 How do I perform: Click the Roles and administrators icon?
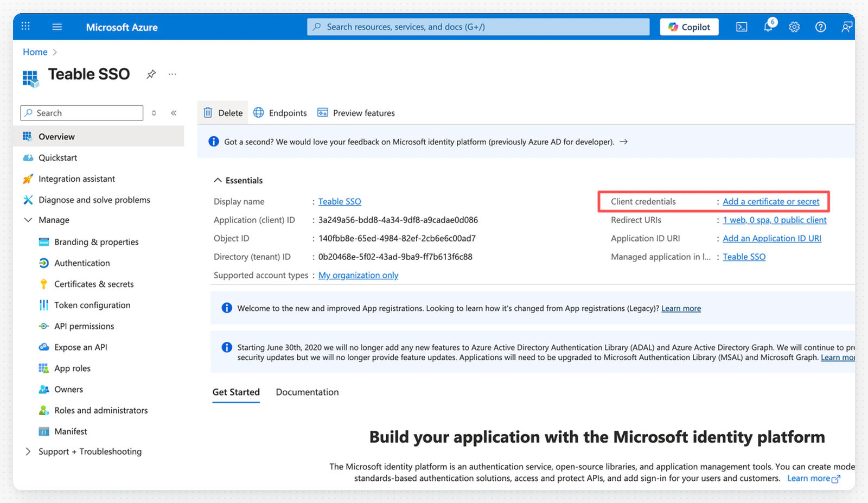(44, 410)
